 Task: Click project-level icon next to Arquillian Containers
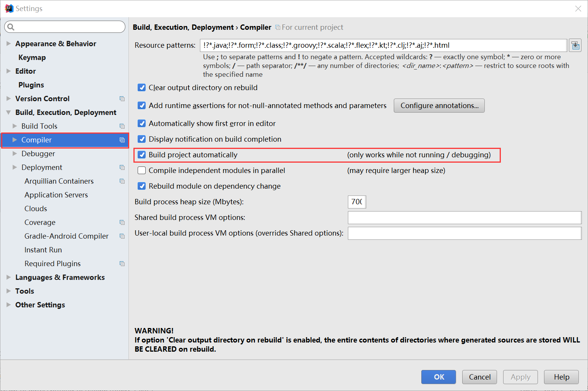coord(122,181)
